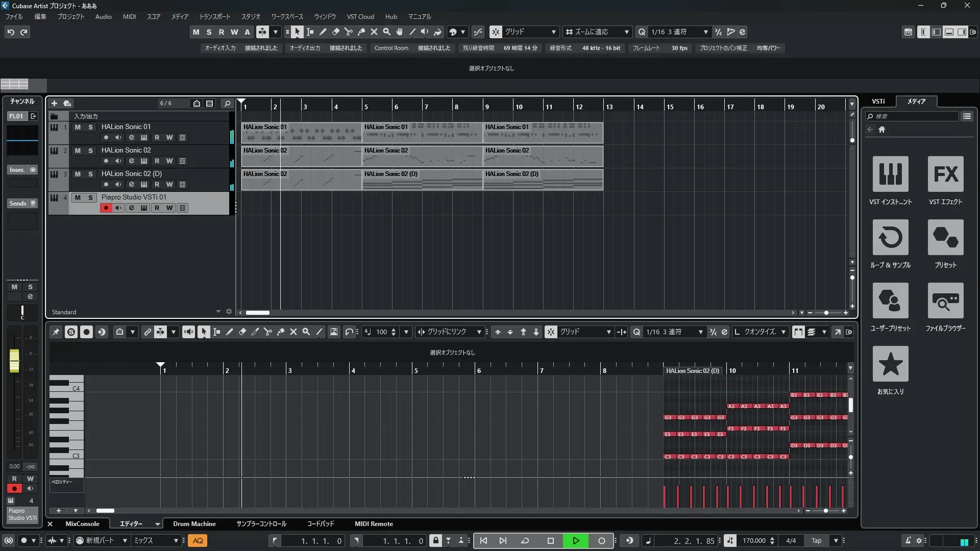Open Loops & Samples media tile
Image resolution: width=980 pixels, height=551 pixels.
pos(890,238)
